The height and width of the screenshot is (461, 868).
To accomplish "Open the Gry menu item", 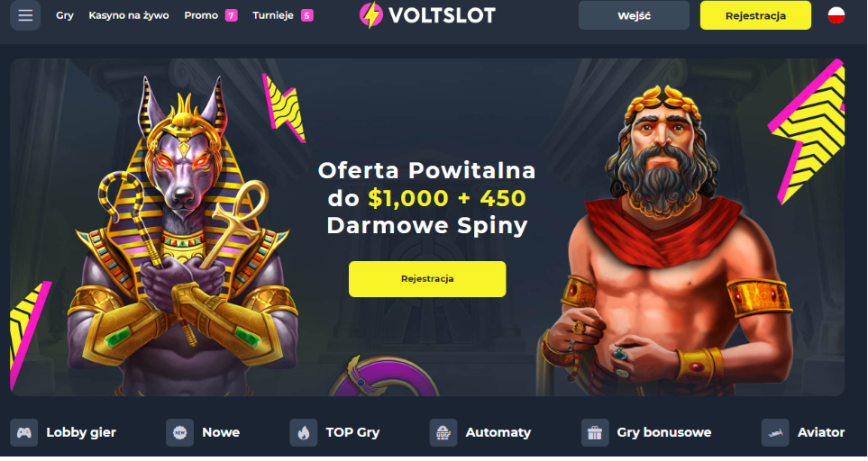I will tap(64, 15).
